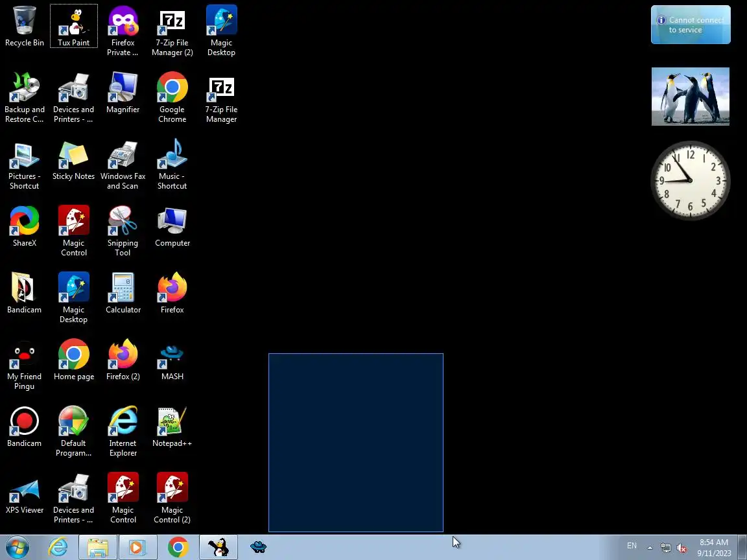This screenshot has height=560, width=747.
Task: Click the muted volume tray icon
Action: click(x=682, y=548)
